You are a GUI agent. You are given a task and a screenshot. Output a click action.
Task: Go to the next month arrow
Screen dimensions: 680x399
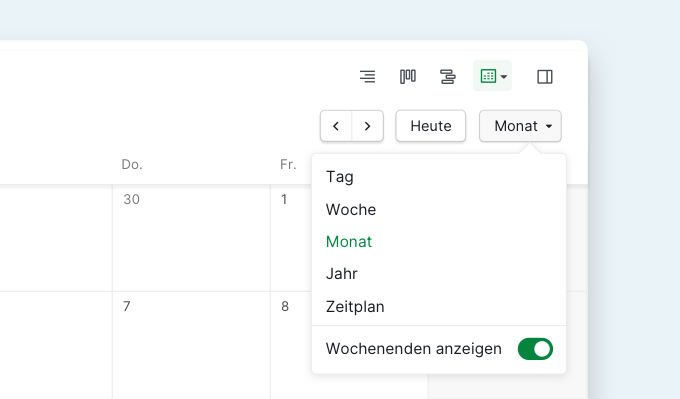pos(367,126)
